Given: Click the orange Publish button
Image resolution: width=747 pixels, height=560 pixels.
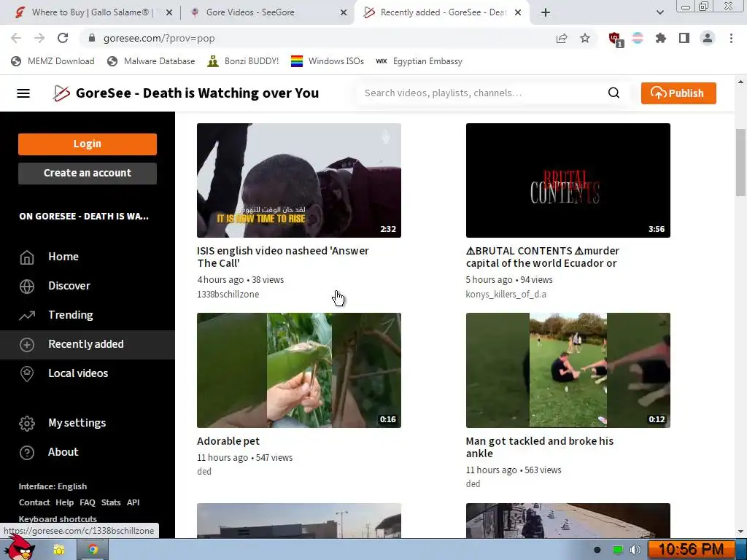Looking at the screenshot, I should pyautogui.click(x=678, y=93).
